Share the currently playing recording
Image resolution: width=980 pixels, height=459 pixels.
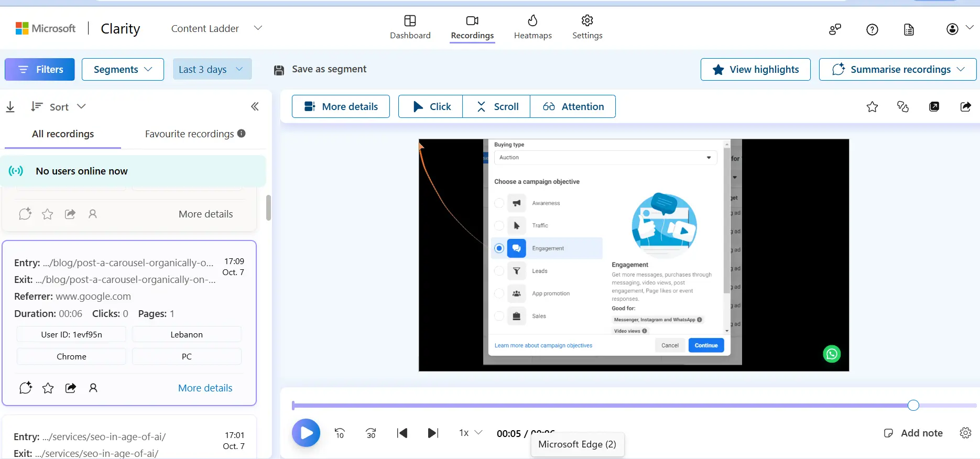[x=965, y=107]
